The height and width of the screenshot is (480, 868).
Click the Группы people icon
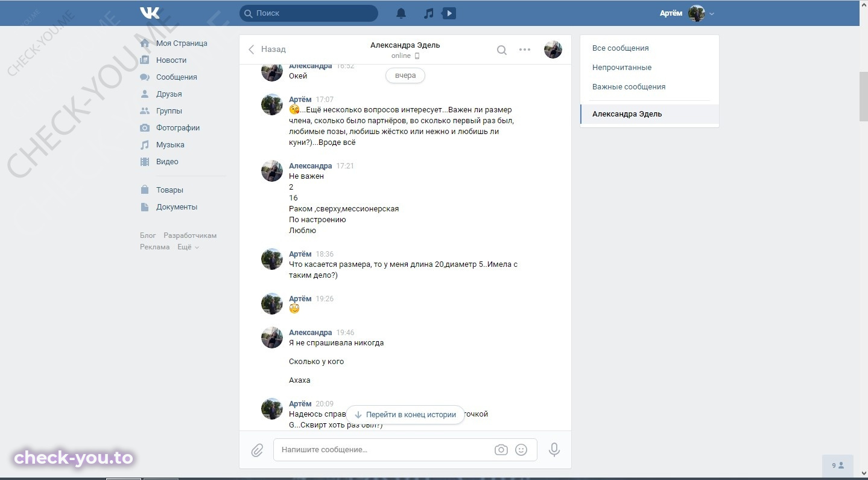145,111
